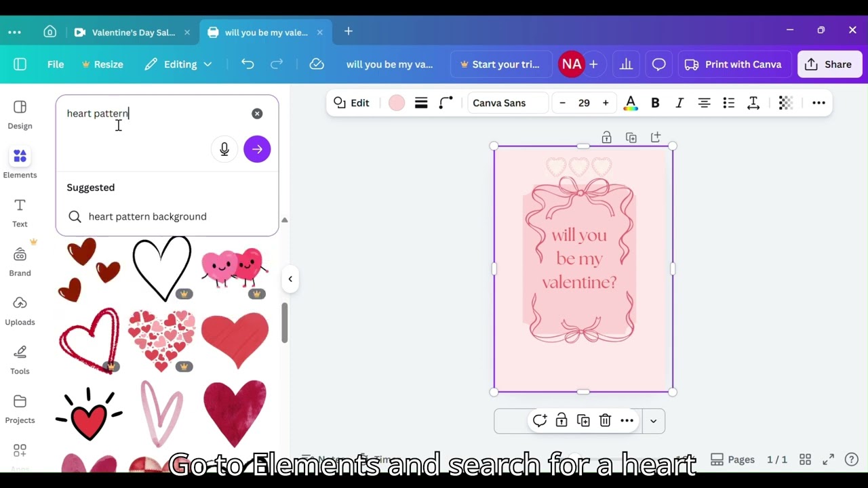Open the help question mark icon

(852, 460)
